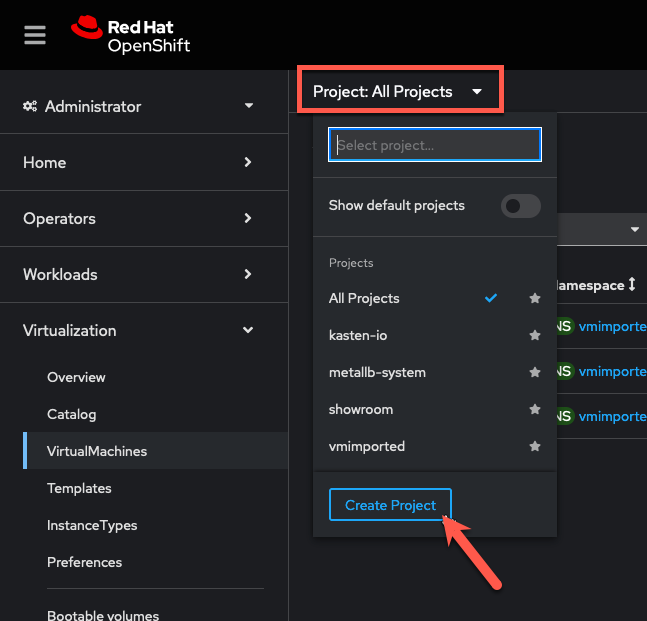Star the metallb-system project
The image size is (647, 621).
click(x=535, y=372)
